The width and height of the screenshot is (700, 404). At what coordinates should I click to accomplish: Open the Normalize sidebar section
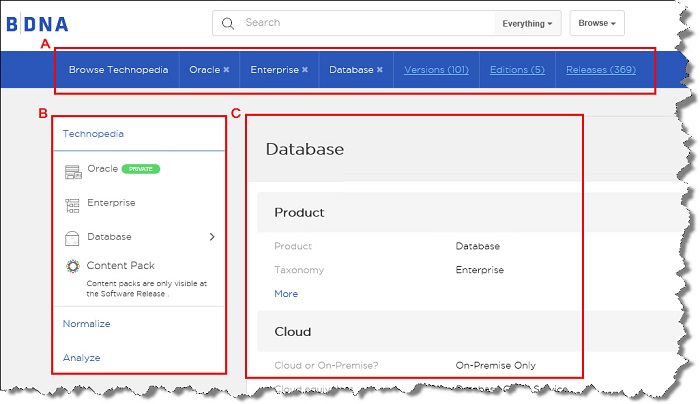pos(87,324)
